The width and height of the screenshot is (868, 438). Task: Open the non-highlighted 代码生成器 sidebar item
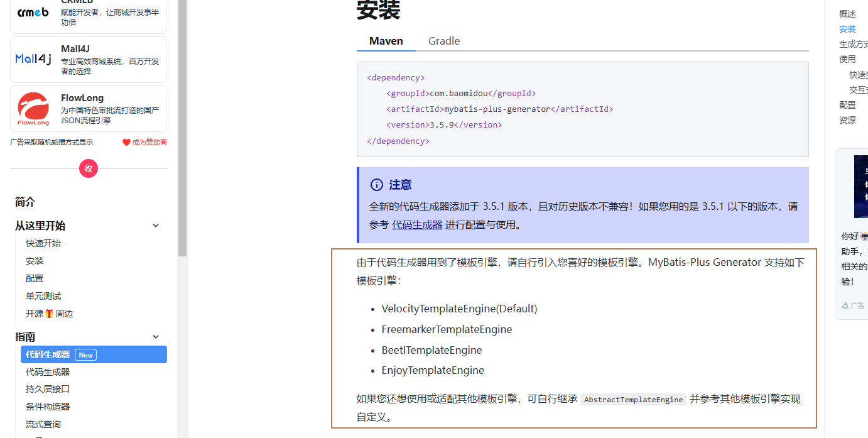(x=48, y=372)
